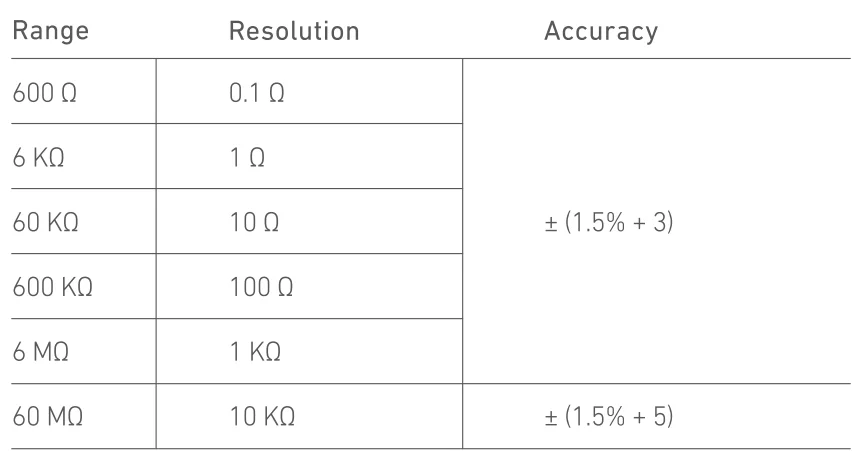Click the Resolution column header
Viewport: 856px width, 451px height.
(x=294, y=32)
